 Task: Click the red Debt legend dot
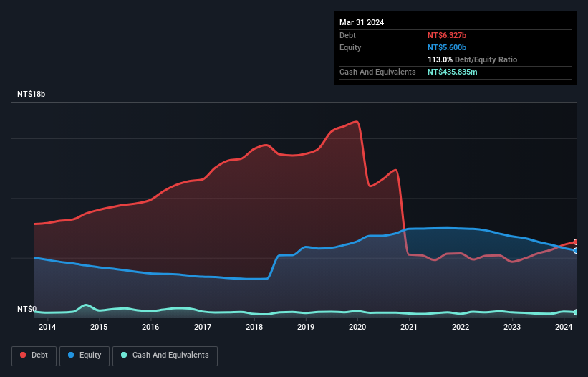pyautogui.click(x=23, y=355)
